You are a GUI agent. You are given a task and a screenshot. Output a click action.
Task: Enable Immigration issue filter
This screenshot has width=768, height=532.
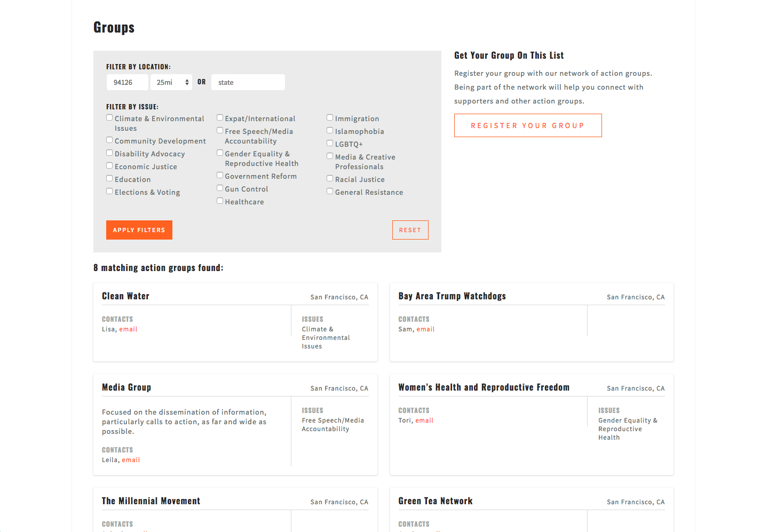tap(330, 118)
